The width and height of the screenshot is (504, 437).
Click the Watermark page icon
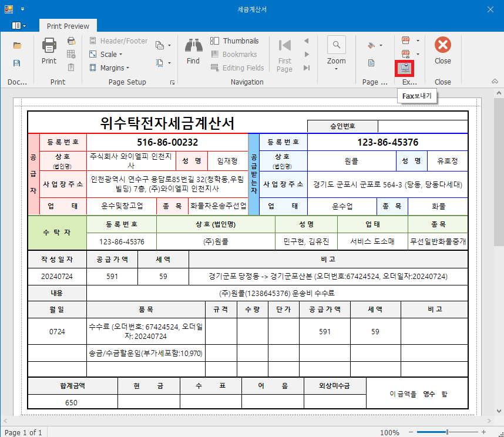pyautogui.click(x=371, y=63)
